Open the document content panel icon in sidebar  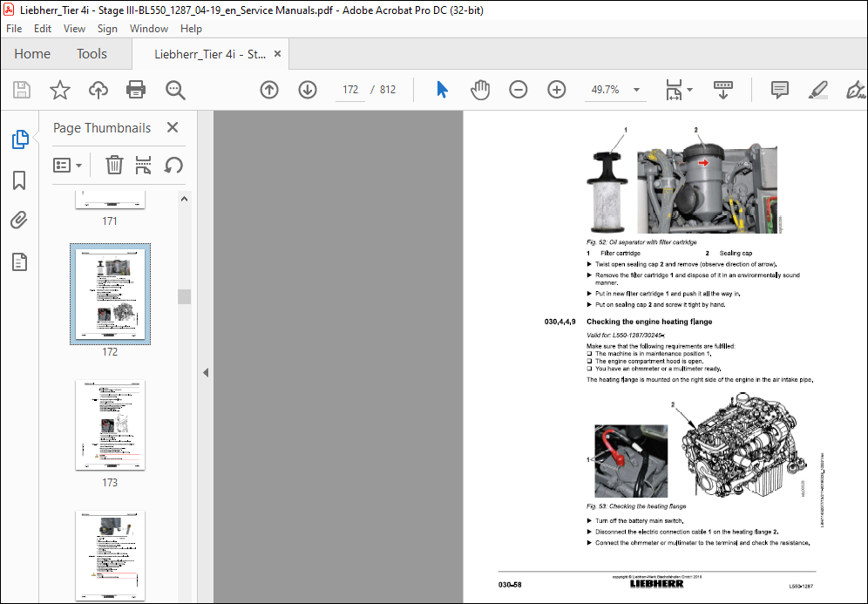(19, 261)
